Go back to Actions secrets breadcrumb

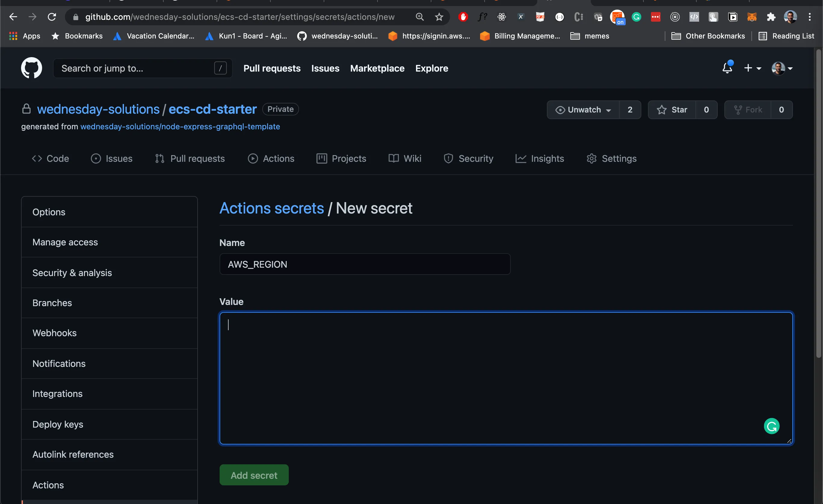pyautogui.click(x=272, y=208)
